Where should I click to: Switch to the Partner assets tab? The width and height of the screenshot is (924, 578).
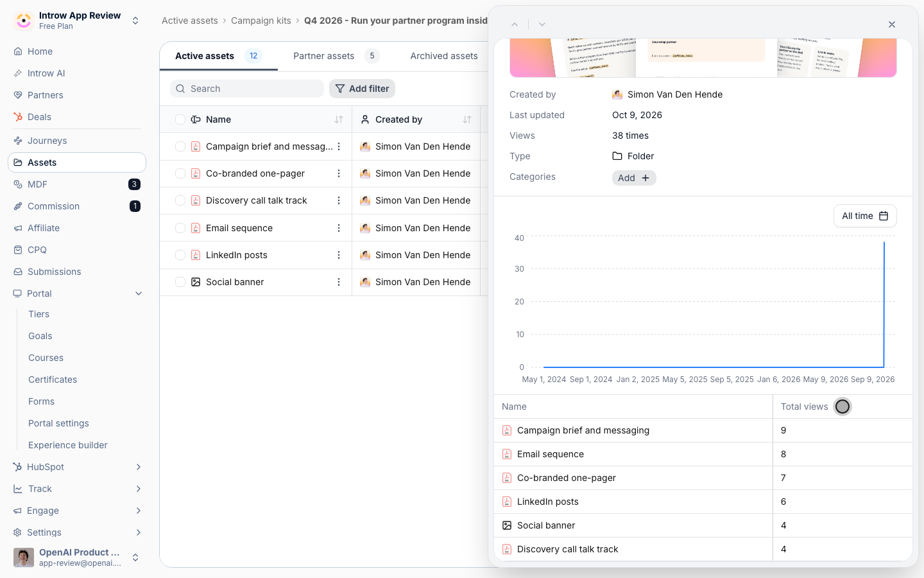tap(336, 56)
